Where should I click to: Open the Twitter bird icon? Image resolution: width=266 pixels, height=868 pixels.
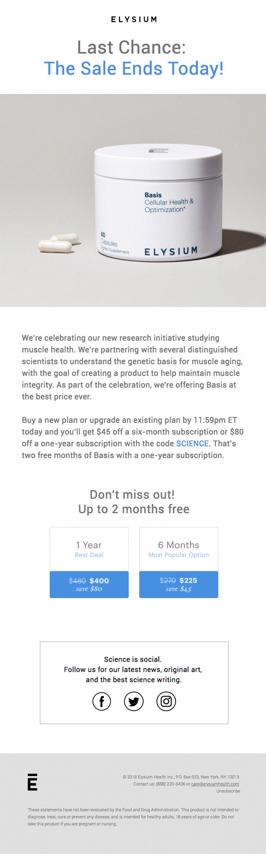pyautogui.click(x=134, y=701)
